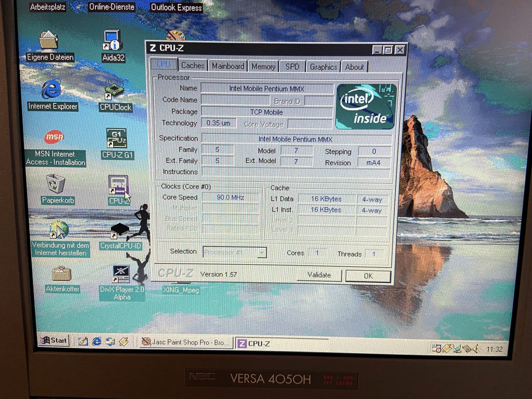
Task: Click CPU-Z title bar Z icon
Action: click(x=153, y=48)
